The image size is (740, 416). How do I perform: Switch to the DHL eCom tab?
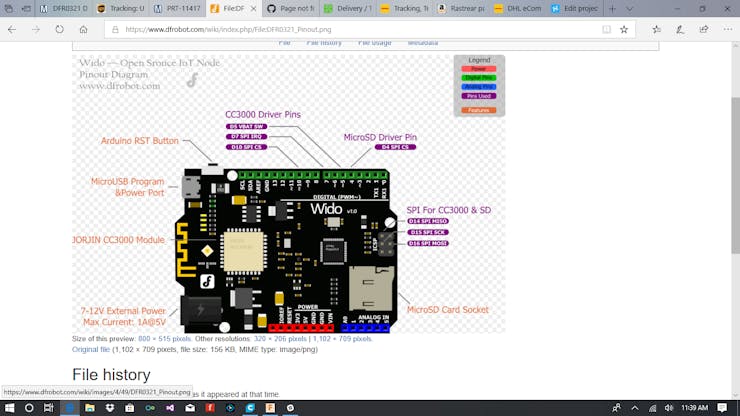click(518, 8)
